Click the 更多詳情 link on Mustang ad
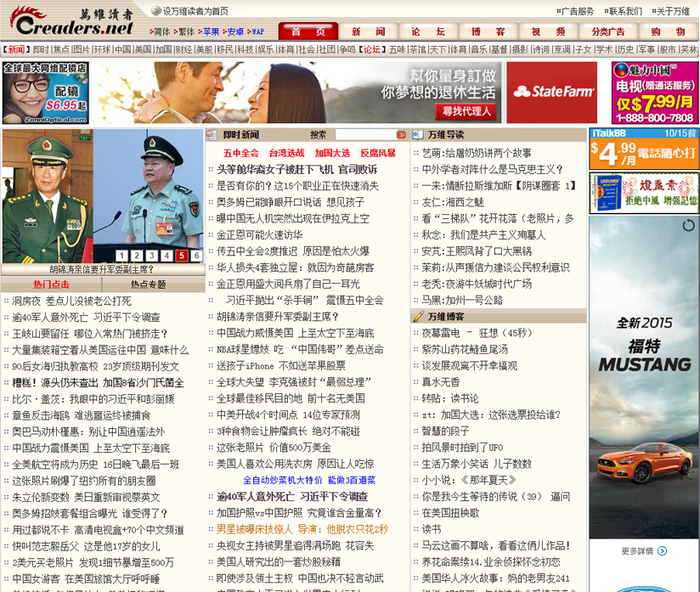 [637, 551]
